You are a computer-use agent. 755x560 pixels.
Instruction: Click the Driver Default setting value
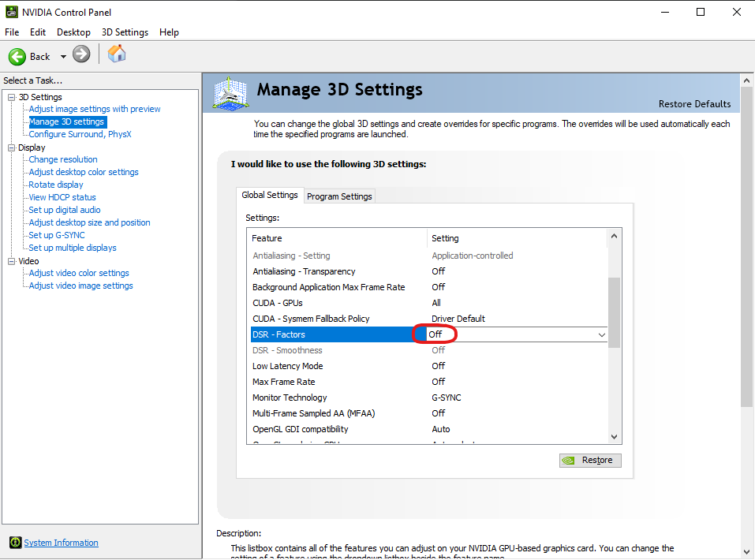(458, 319)
